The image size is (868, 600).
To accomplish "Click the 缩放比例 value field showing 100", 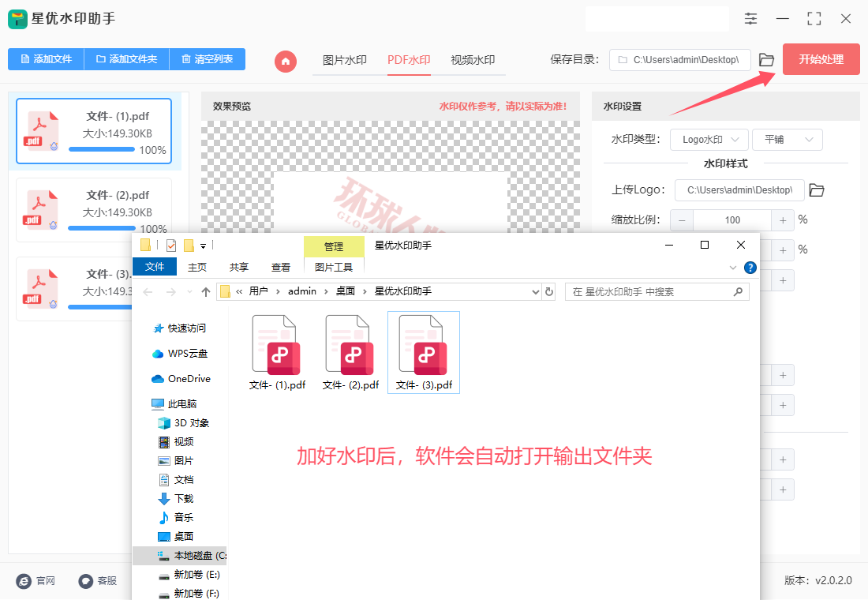I will pyautogui.click(x=732, y=220).
